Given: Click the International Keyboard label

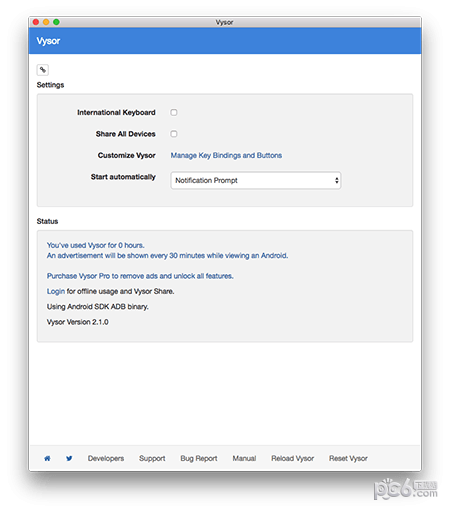Looking at the screenshot, I should pyautogui.click(x=116, y=112).
